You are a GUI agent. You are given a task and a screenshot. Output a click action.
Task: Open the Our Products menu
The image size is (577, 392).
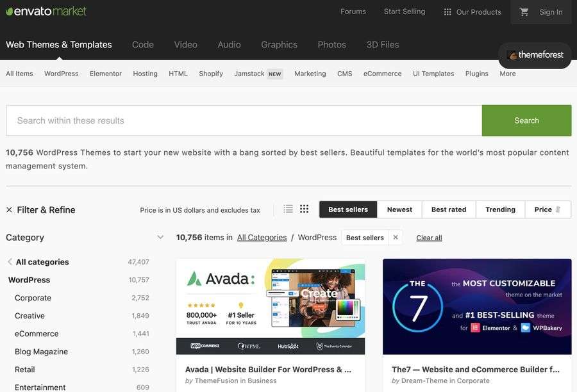pos(472,12)
